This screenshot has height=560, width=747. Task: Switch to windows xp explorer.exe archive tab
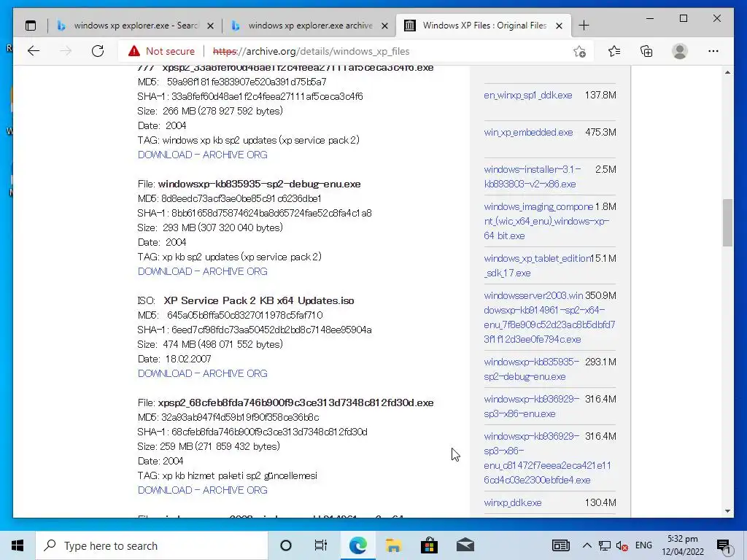[x=309, y=26]
